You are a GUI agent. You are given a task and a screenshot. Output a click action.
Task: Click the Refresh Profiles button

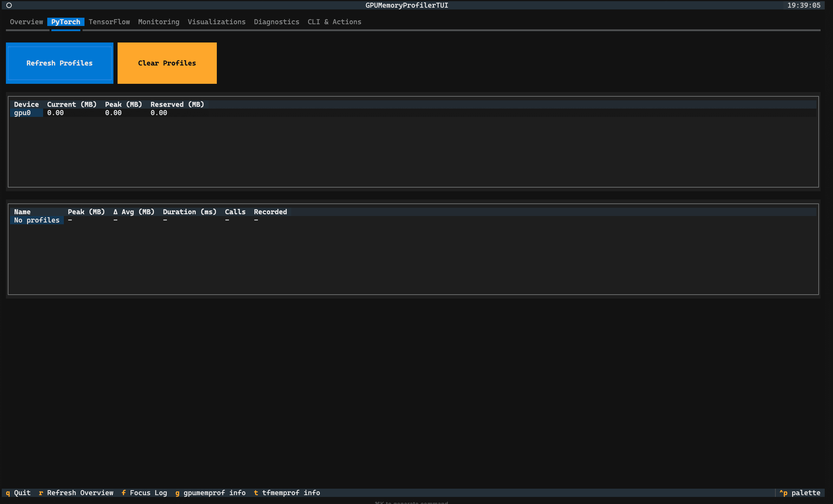pos(59,63)
